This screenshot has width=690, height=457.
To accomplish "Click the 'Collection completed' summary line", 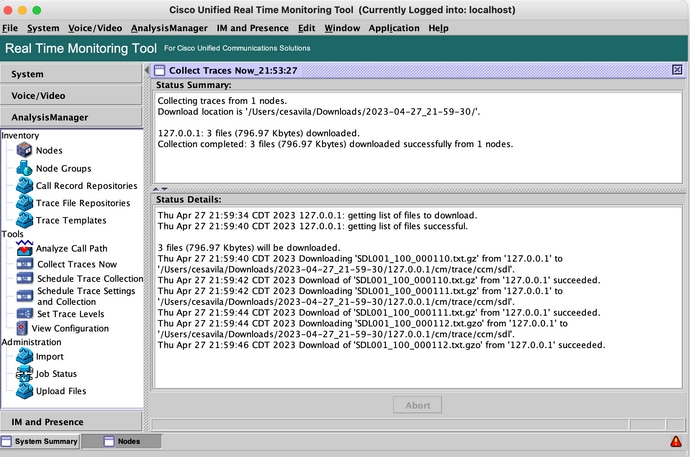I will 335,144.
